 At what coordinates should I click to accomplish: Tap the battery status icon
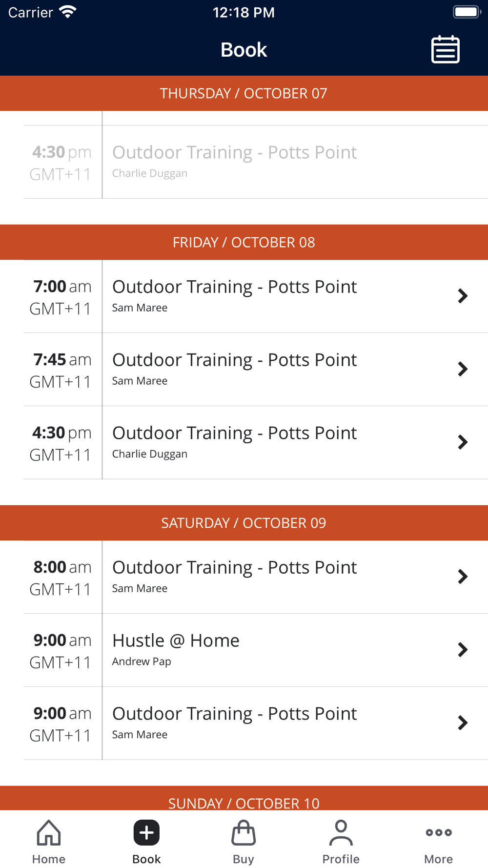467,12
